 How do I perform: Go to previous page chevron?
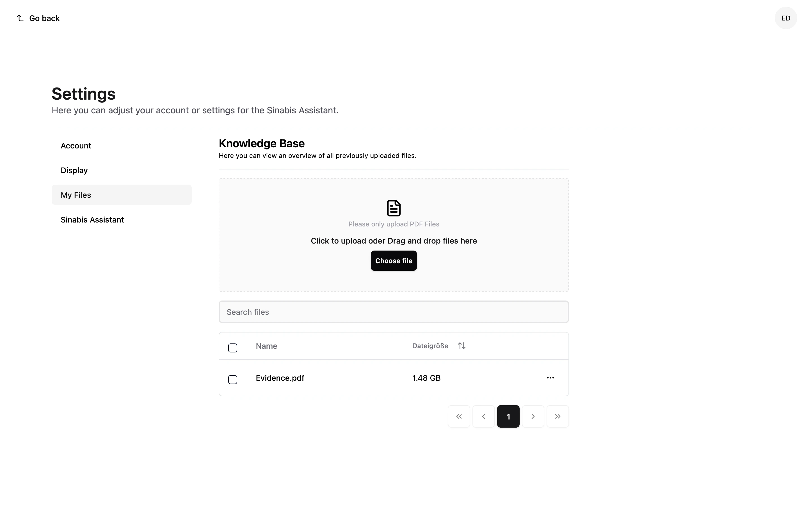click(x=483, y=416)
